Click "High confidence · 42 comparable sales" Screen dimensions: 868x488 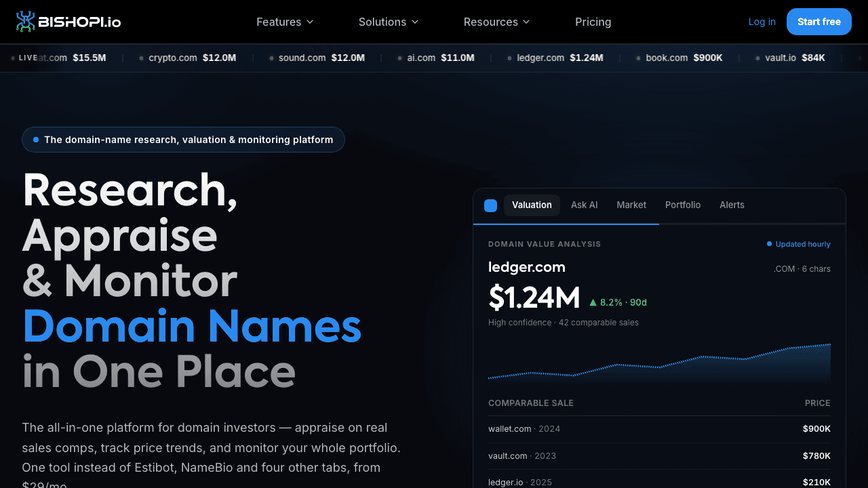point(564,323)
